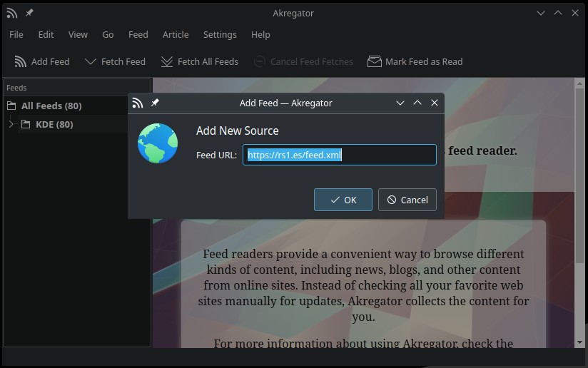
Task: Click the globe icon in Add Feed dialog
Action: click(158, 143)
